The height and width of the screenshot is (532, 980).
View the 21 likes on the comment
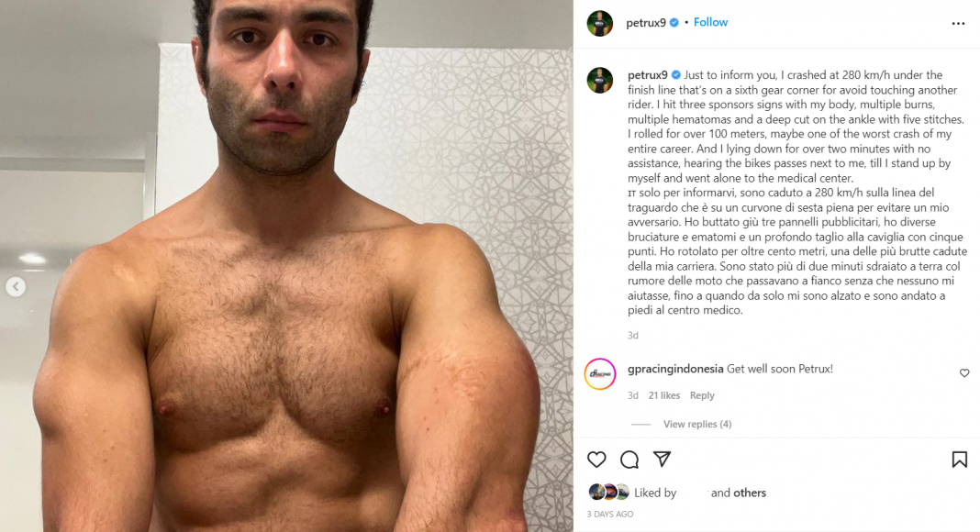click(663, 395)
